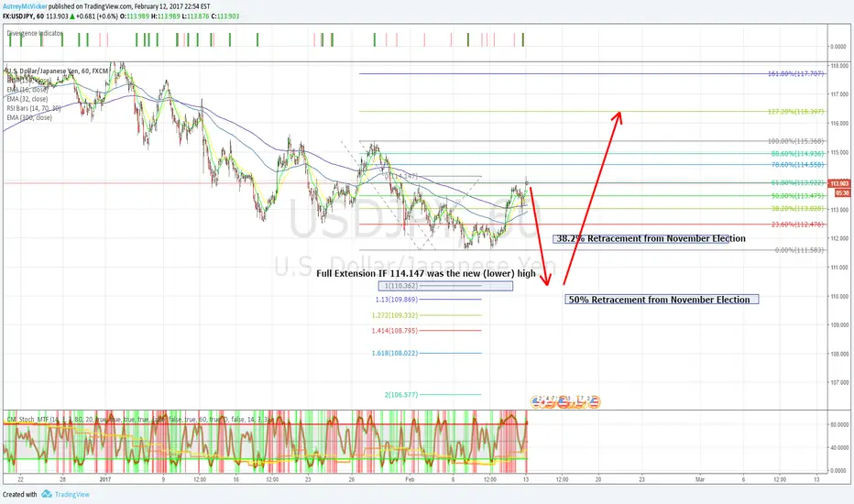
Task: Click the 50.00%(113.475) Fibonacci label
Action: point(797,195)
